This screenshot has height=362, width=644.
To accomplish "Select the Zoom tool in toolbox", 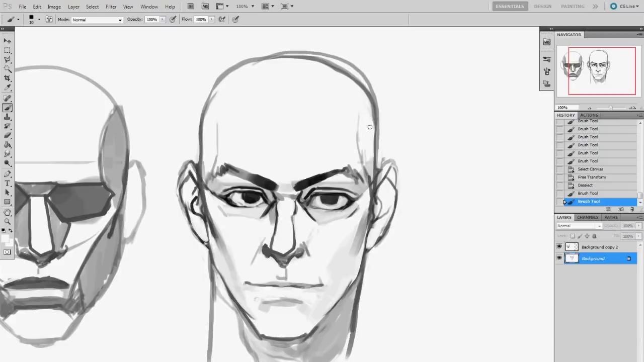I will click(x=8, y=221).
